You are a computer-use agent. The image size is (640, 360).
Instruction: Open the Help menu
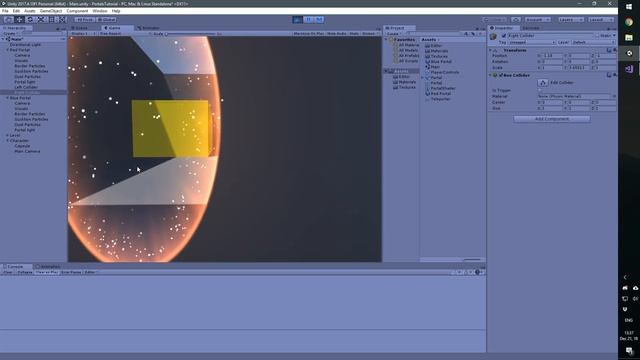pyautogui.click(x=116, y=11)
